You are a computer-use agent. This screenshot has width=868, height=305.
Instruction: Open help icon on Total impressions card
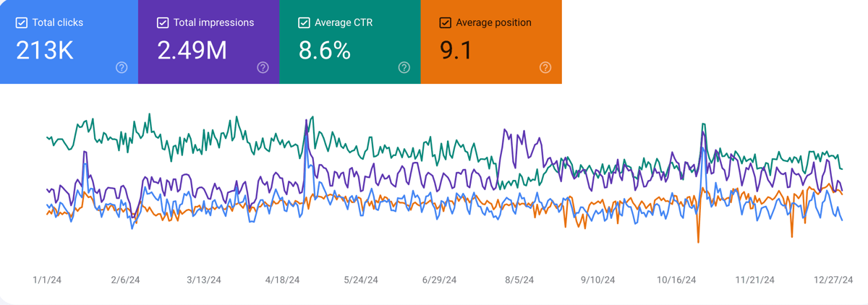tap(263, 67)
